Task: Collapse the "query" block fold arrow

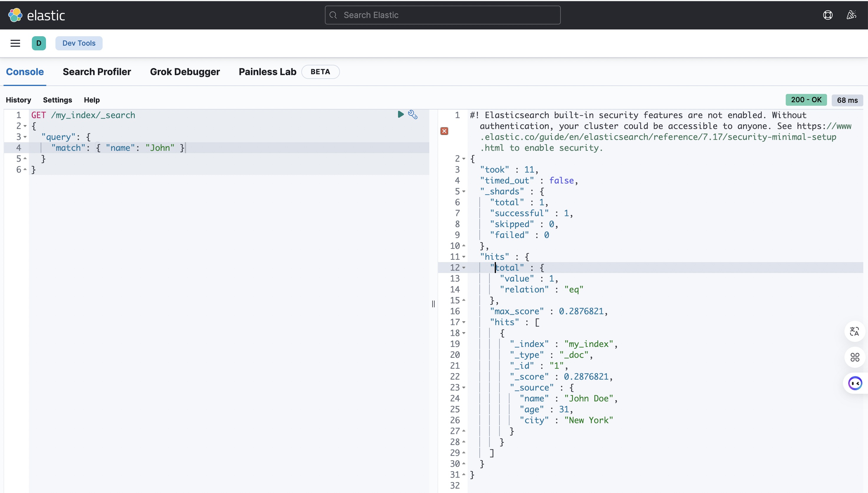Action: tap(25, 137)
